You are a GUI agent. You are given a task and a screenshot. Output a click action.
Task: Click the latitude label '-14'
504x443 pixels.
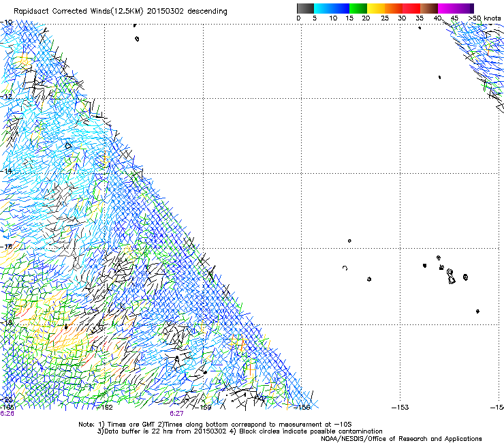click(6, 171)
